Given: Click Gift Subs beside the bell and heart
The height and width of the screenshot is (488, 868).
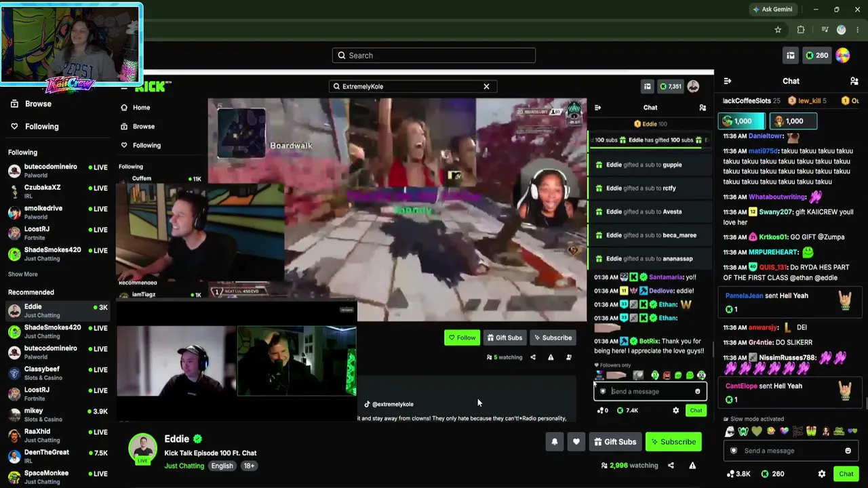Looking at the screenshot, I should tap(615, 442).
